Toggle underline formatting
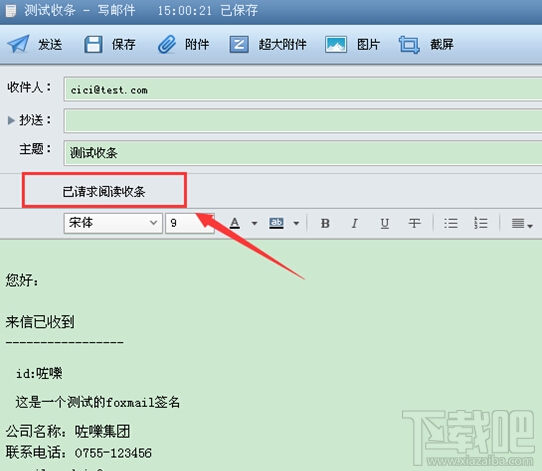This screenshot has height=471, width=542. pyautogui.click(x=384, y=224)
